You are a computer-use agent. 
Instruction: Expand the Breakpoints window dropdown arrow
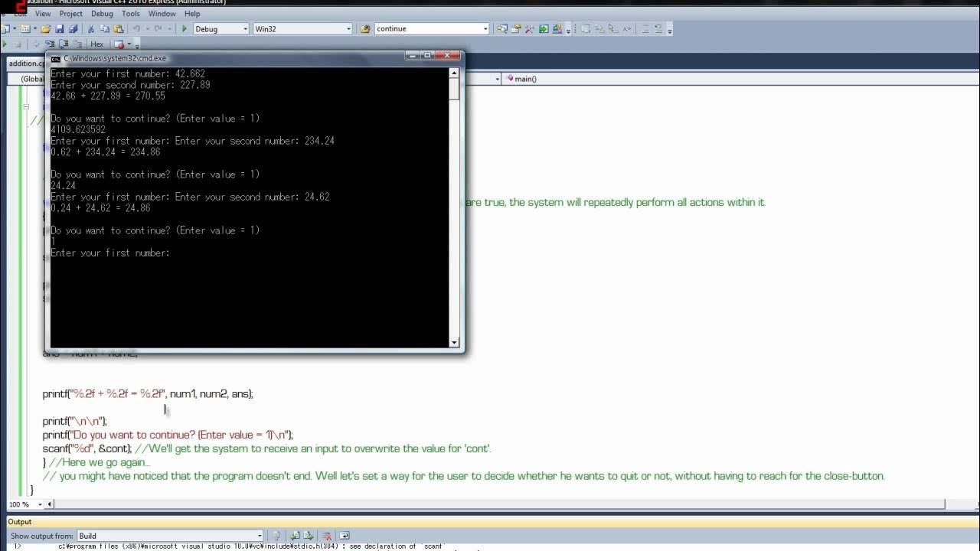tap(129, 44)
